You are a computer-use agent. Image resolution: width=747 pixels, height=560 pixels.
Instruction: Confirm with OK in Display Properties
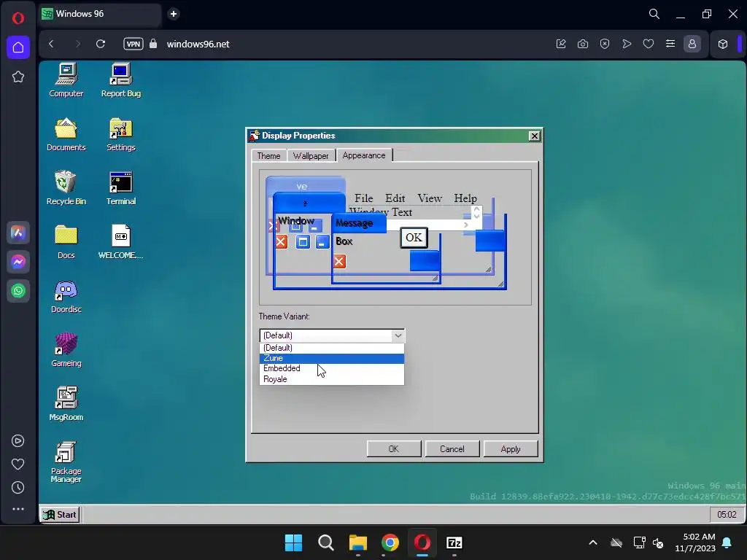[394, 449]
